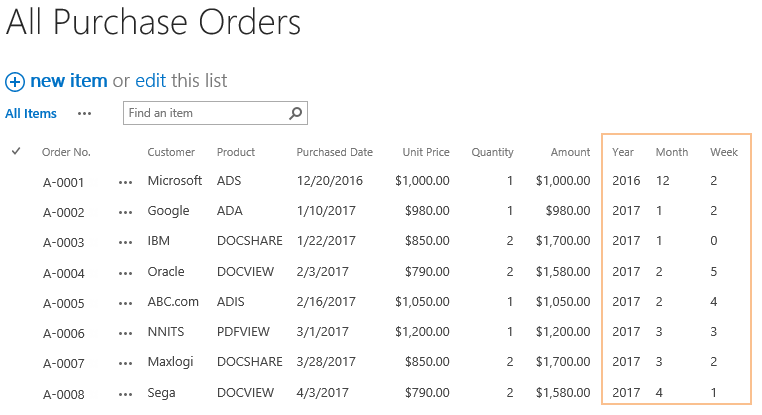762x415 pixels.
Task: Open order A-0002 item
Action: [x=64, y=212]
